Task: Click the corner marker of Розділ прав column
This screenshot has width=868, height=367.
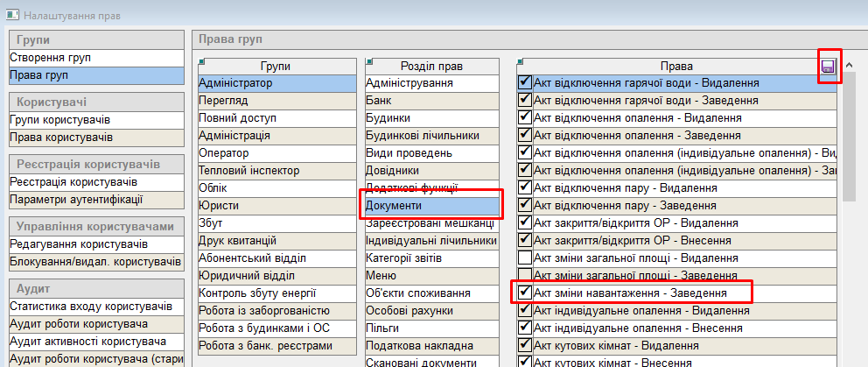Action: [x=368, y=60]
